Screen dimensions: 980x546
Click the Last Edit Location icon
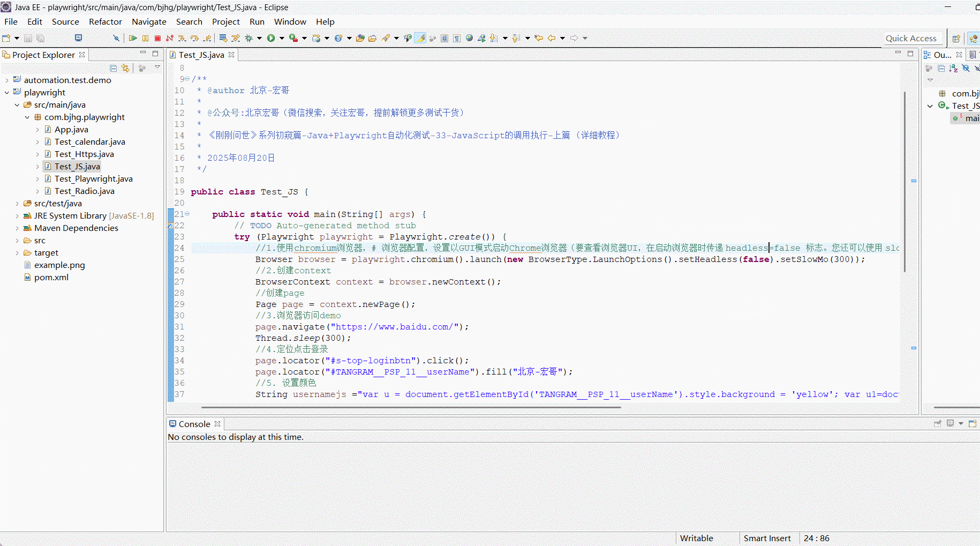tap(538, 38)
